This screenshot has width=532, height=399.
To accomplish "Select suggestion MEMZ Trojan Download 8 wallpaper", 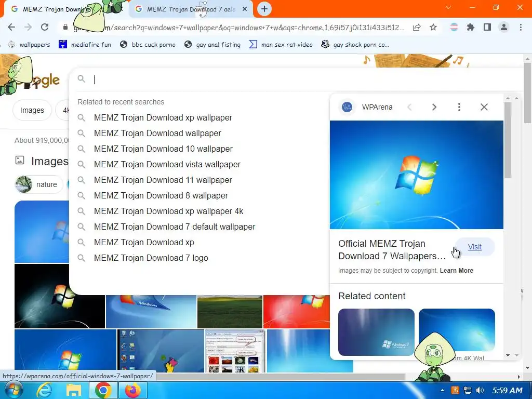I will [161, 196].
